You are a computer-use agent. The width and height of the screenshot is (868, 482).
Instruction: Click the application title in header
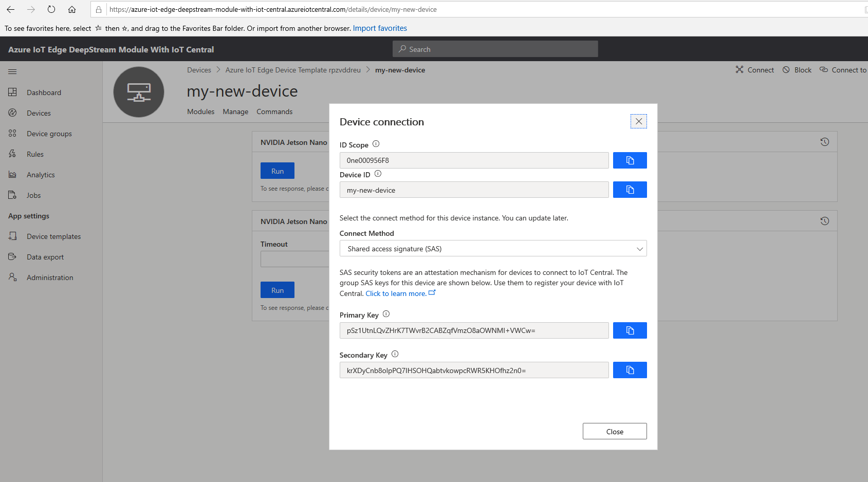click(111, 49)
